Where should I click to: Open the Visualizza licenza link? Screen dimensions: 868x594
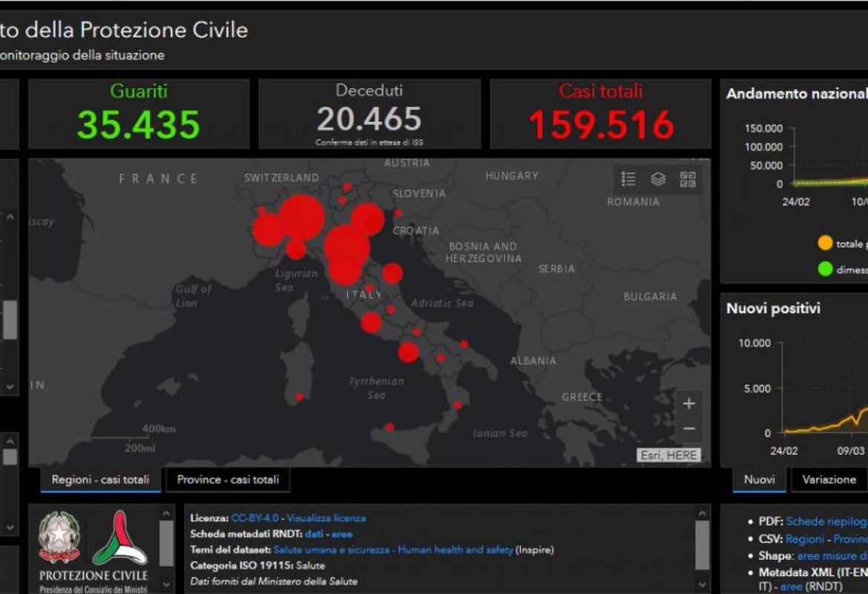click(x=326, y=518)
